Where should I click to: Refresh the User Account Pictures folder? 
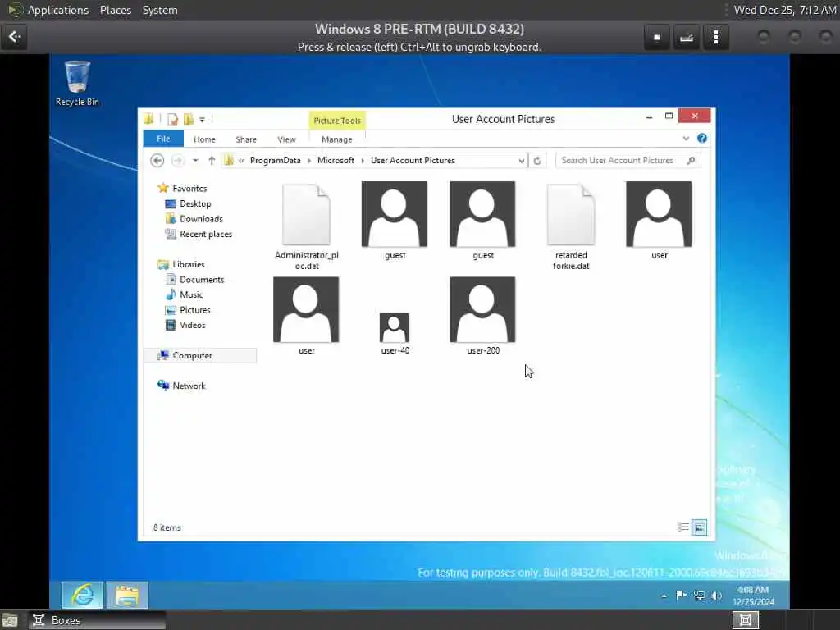537,160
